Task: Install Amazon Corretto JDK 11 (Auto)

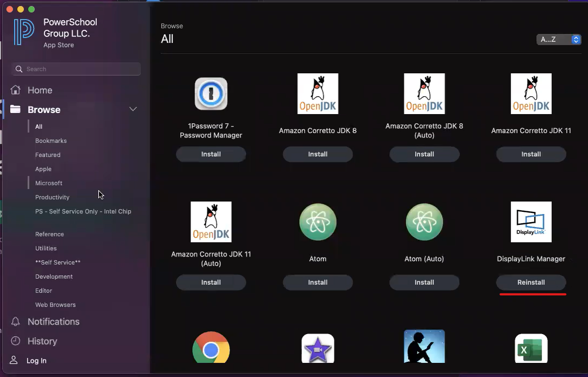Action: coord(211,282)
